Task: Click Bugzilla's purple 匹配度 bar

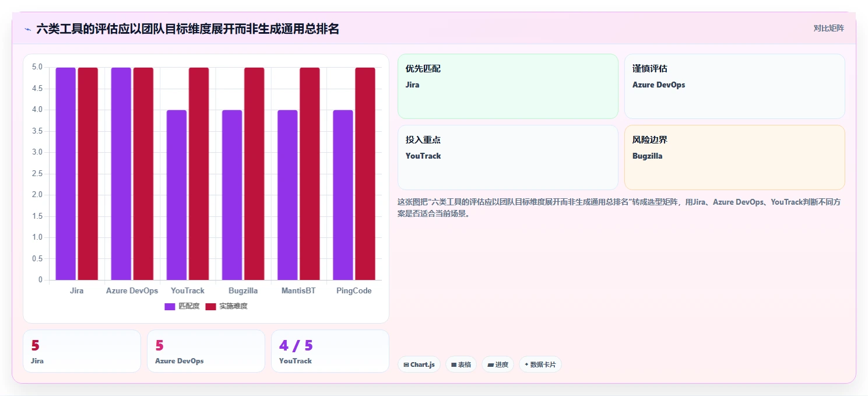Action: (x=232, y=195)
